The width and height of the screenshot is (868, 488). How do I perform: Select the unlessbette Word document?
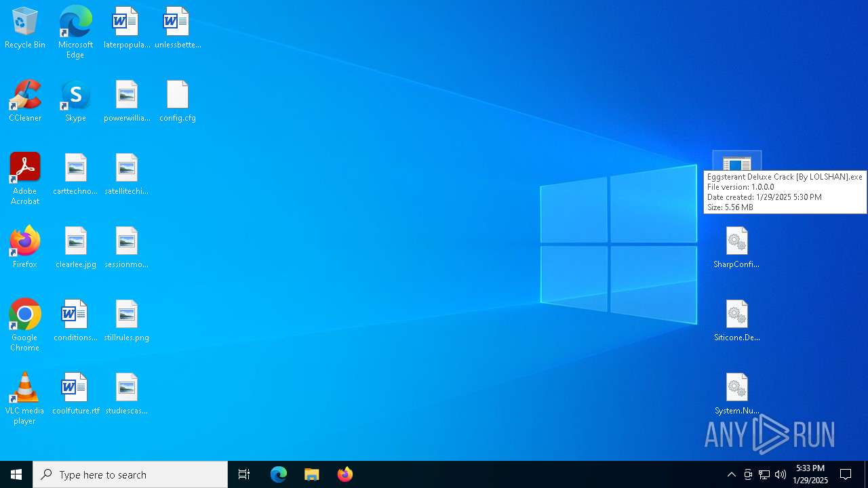(x=178, y=28)
